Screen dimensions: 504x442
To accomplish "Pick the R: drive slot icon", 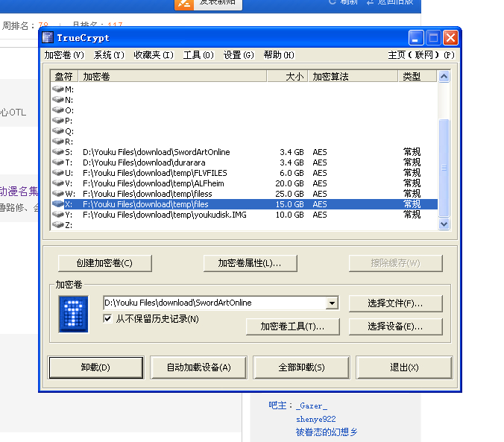I will (x=58, y=141).
